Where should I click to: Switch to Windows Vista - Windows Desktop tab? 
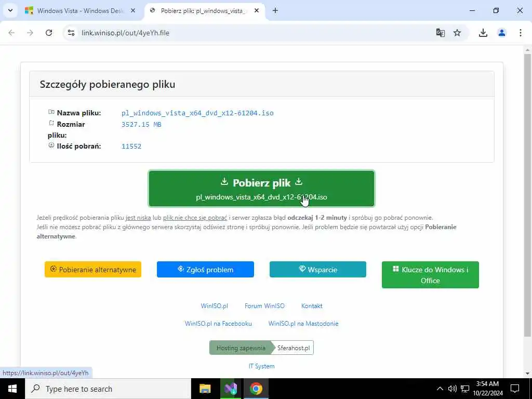[x=81, y=10]
